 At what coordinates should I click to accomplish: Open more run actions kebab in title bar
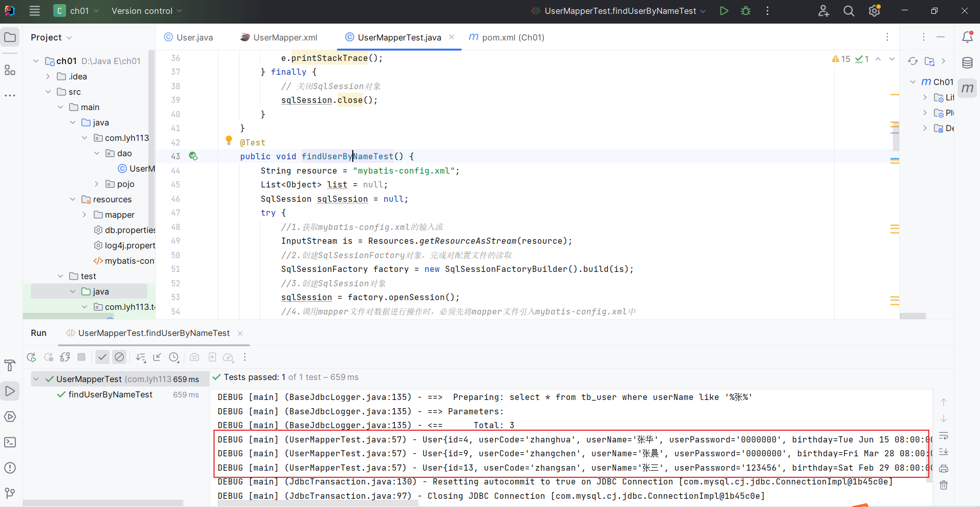point(768,11)
